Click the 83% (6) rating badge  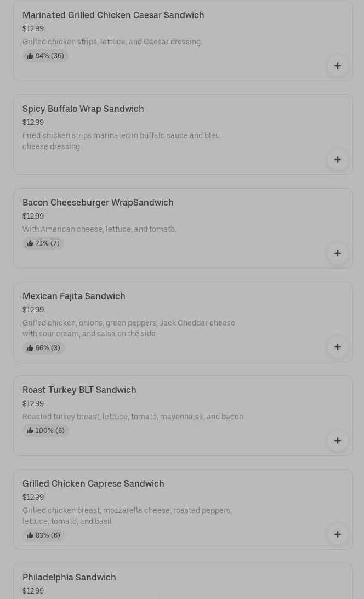[x=44, y=535]
